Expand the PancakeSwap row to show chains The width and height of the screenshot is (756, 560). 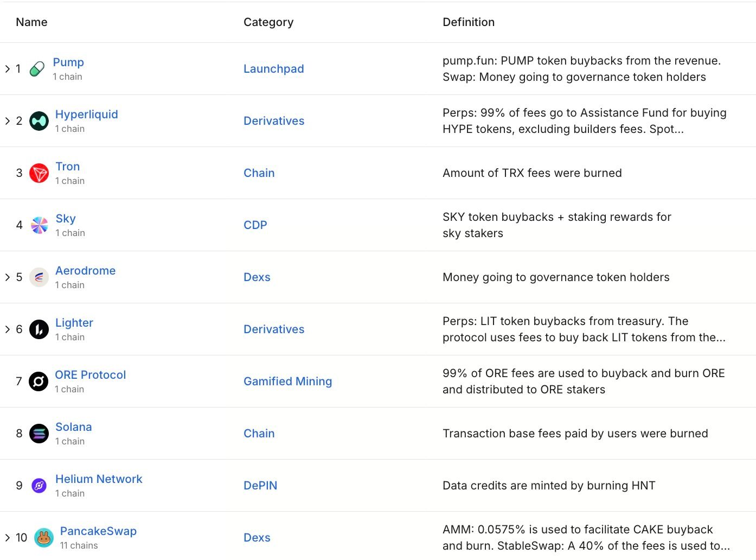(x=7, y=537)
